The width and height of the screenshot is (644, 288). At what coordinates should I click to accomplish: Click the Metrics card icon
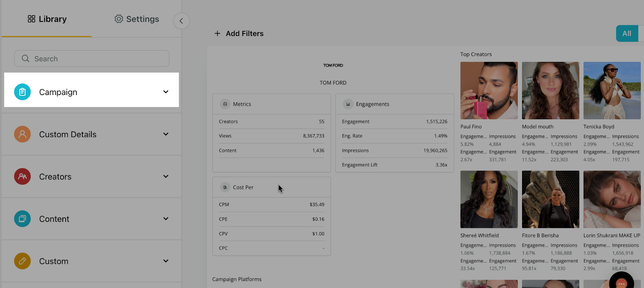click(x=225, y=104)
